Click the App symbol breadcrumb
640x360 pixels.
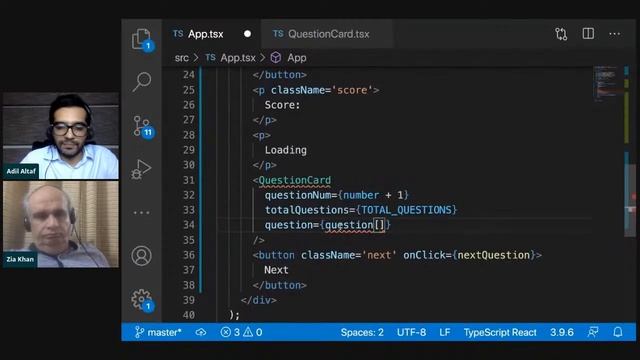[x=289, y=58]
